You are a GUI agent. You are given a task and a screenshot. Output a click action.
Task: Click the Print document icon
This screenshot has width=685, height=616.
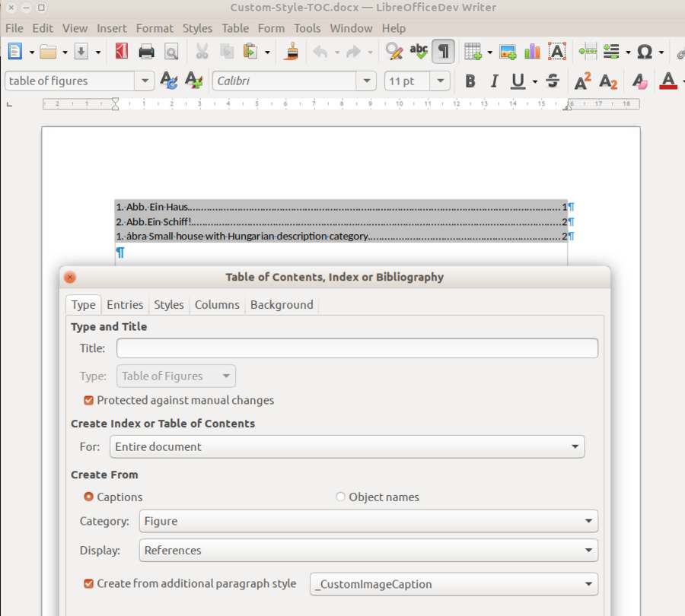[x=147, y=52]
